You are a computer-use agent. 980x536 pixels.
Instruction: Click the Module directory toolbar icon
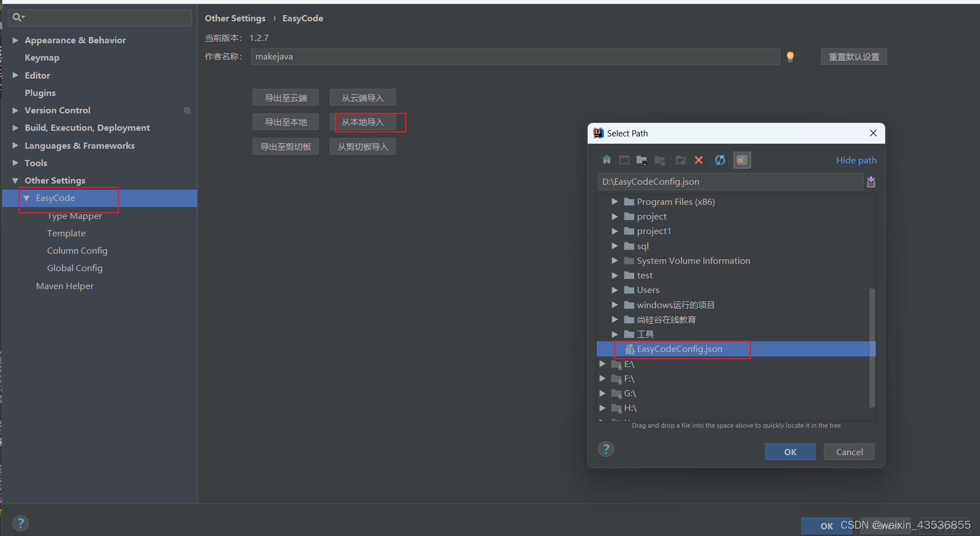(660, 160)
